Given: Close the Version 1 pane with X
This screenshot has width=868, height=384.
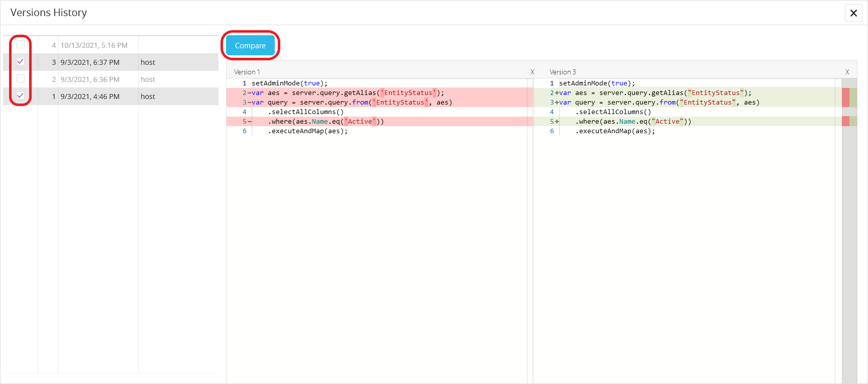Looking at the screenshot, I should 532,72.
